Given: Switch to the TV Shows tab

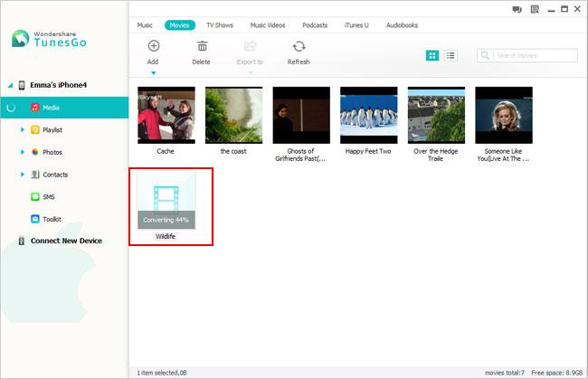Looking at the screenshot, I should pos(221,25).
